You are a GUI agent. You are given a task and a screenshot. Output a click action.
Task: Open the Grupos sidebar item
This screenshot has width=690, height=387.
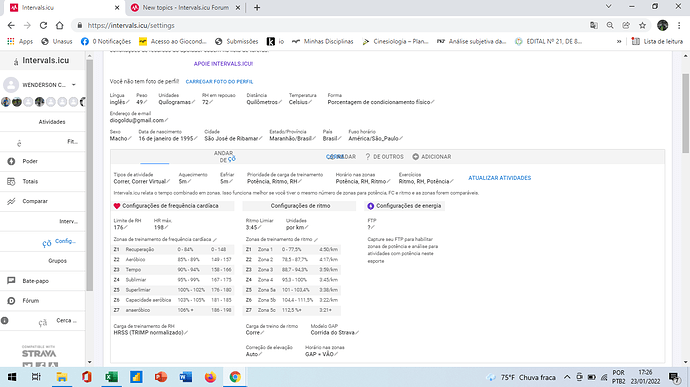point(57,261)
